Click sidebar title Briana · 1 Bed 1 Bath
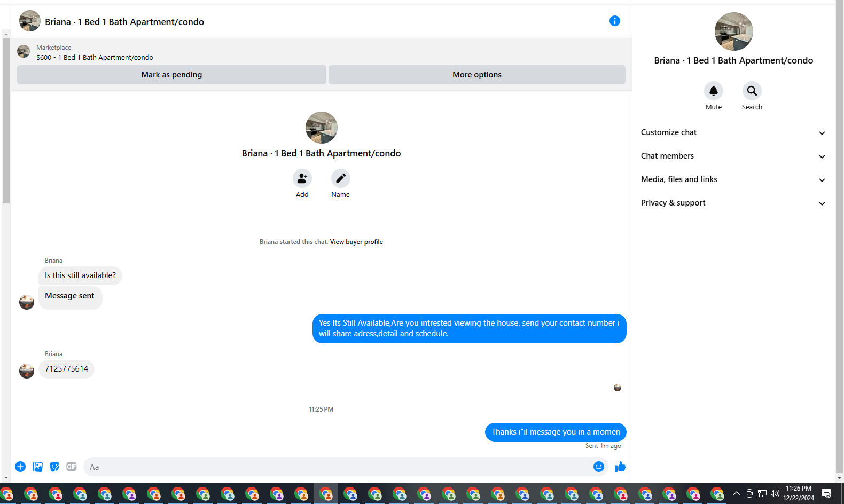The image size is (844, 504). tap(733, 60)
